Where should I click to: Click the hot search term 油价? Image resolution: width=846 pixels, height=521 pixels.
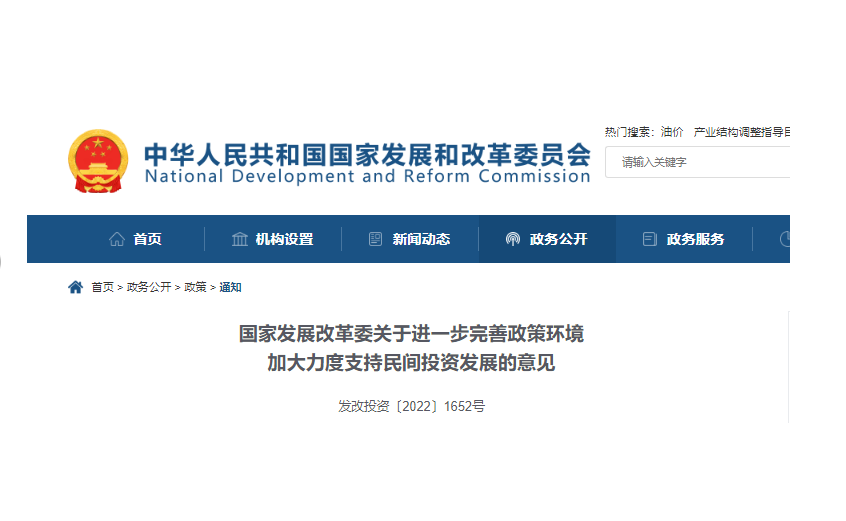click(x=672, y=132)
